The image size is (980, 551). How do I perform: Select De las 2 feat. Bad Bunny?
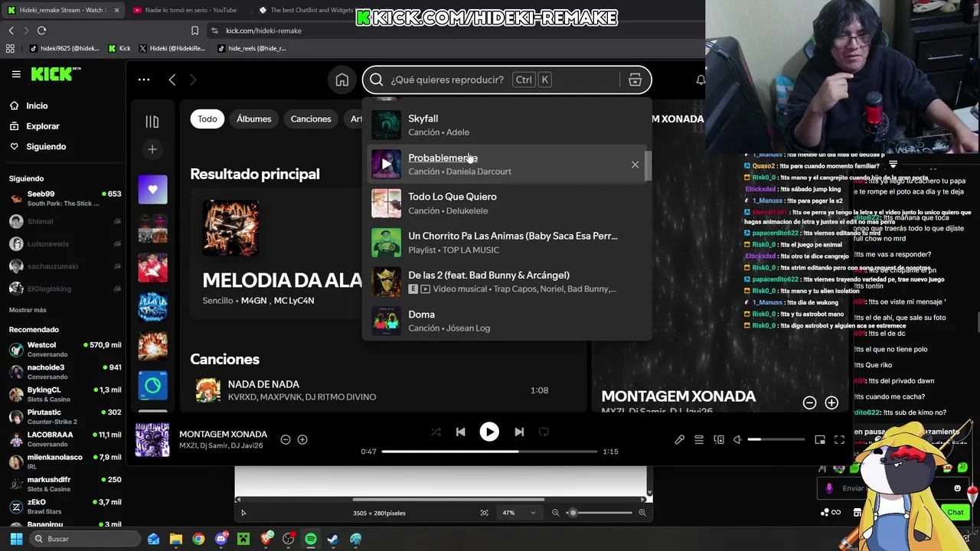pos(507,282)
